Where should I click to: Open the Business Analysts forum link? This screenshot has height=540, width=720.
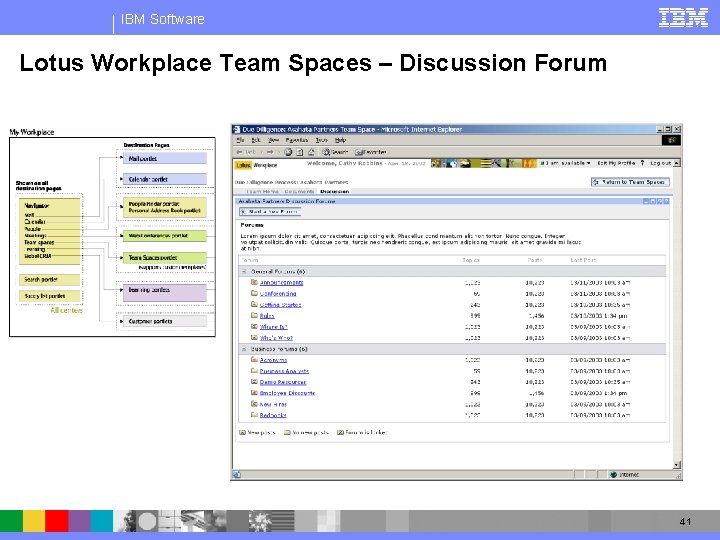point(284,371)
